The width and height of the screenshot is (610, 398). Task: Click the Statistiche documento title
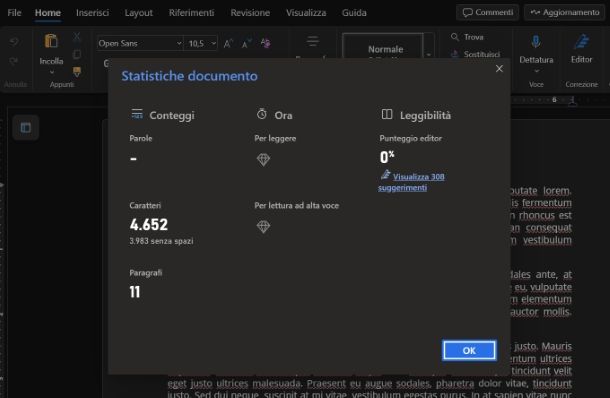[189, 76]
